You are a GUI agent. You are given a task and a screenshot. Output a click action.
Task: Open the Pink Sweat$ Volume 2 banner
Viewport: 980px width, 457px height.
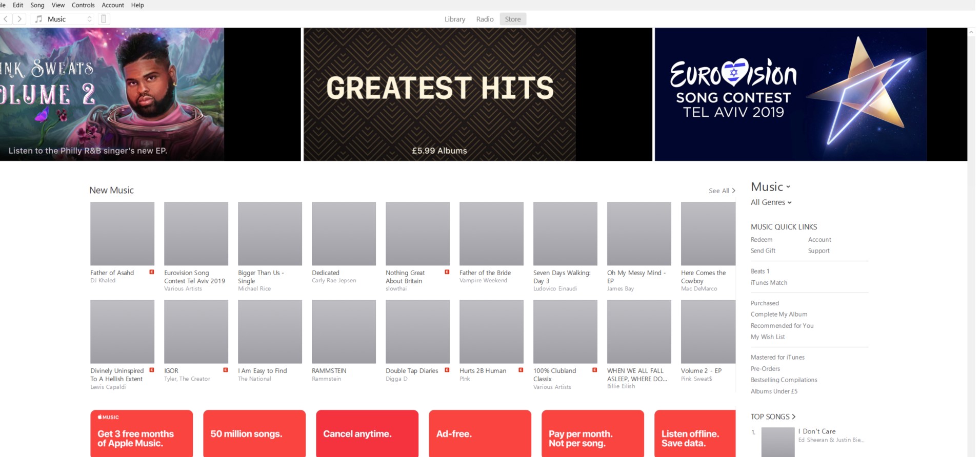tap(150, 94)
